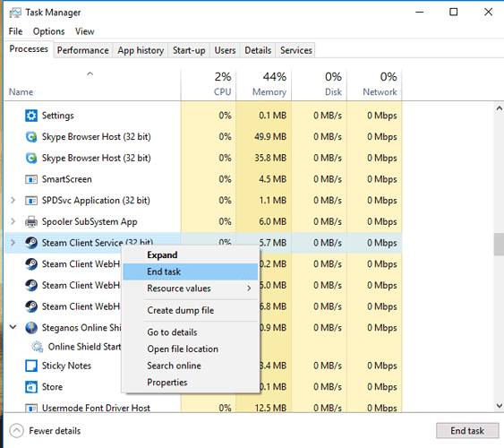Click the sort arrow above Name column
Screen dimensions: 504x448
tap(90, 73)
